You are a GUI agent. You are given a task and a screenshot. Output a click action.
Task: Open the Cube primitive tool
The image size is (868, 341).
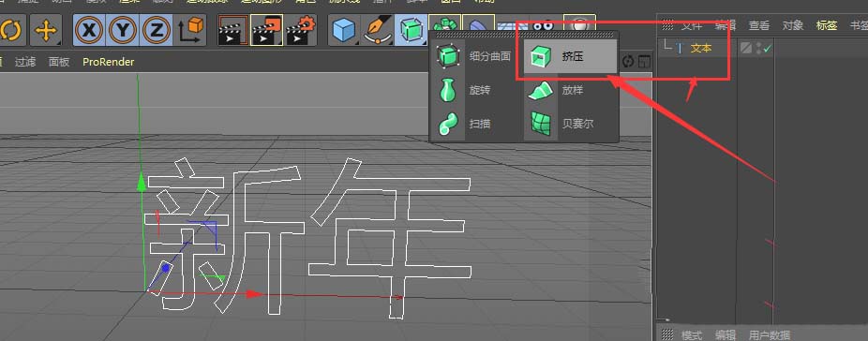[x=344, y=30]
